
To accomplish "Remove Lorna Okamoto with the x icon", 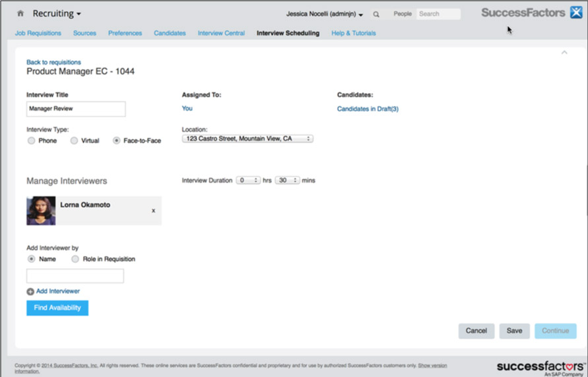I will coord(153,211).
